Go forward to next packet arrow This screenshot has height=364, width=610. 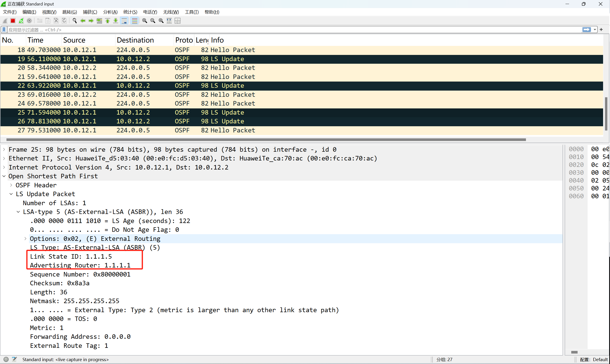(91, 21)
